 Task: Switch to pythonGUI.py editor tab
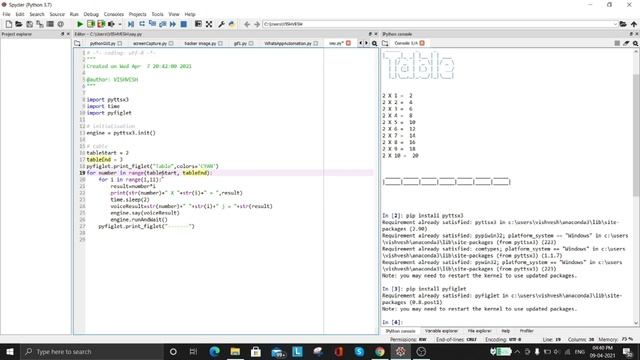pos(102,43)
